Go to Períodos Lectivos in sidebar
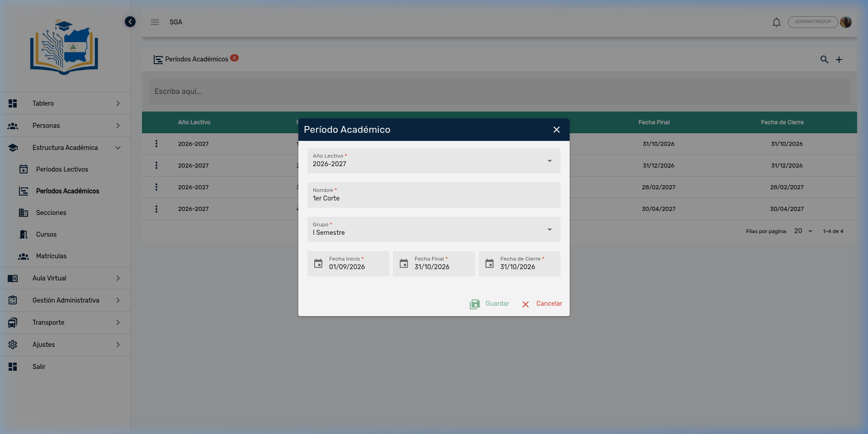Image resolution: width=868 pixels, height=434 pixels. [x=62, y=169]
